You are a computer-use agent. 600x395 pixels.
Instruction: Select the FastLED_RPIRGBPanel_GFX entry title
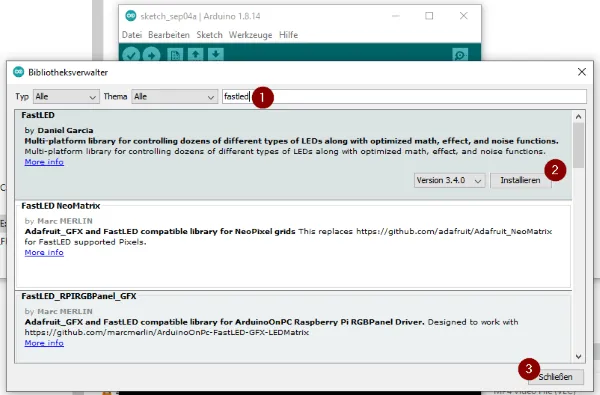pos(79,296)
